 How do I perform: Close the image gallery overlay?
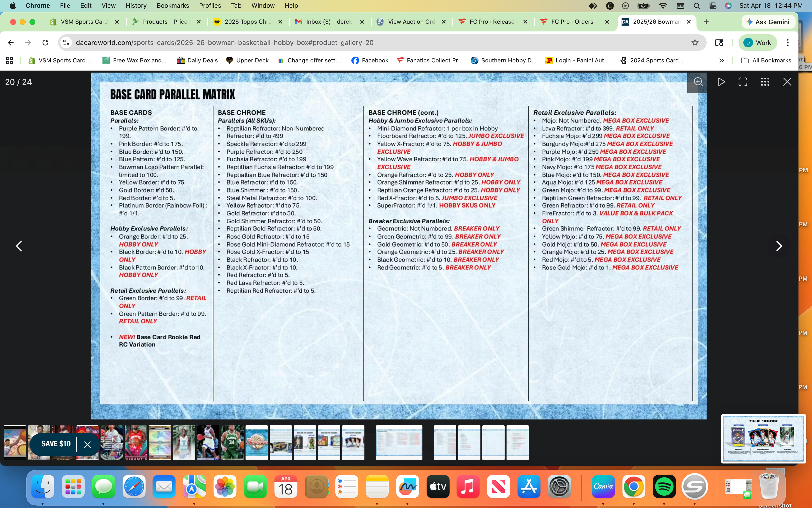point(787,82)
